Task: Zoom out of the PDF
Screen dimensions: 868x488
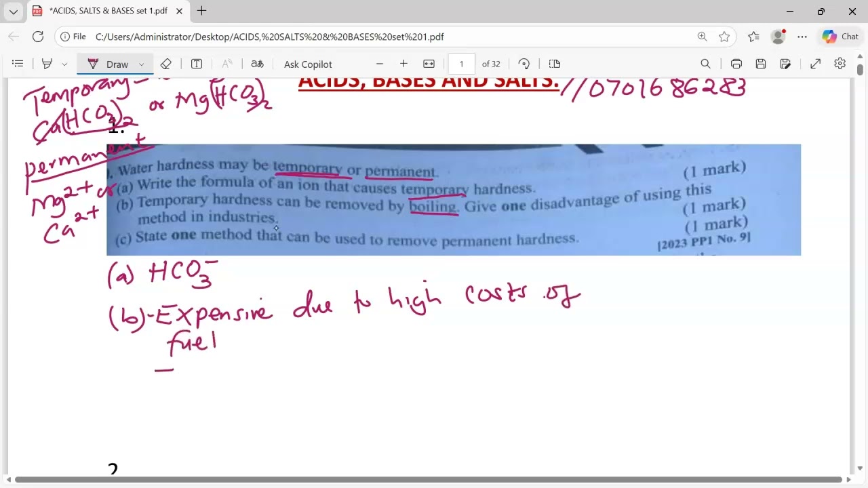Action: coord(380,64)
